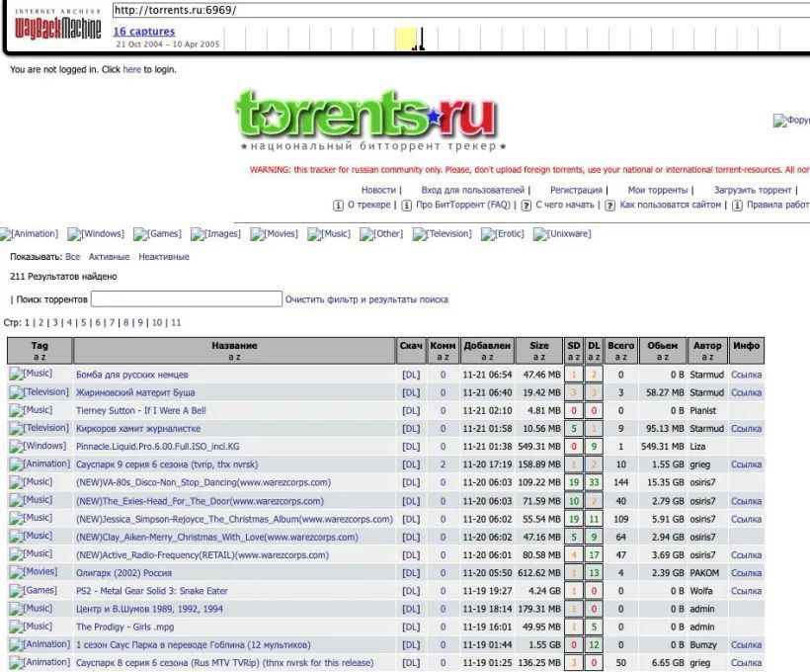Screen dimensions: 810x672
Task: Open the Новости menu link
Action: point(378,190)
